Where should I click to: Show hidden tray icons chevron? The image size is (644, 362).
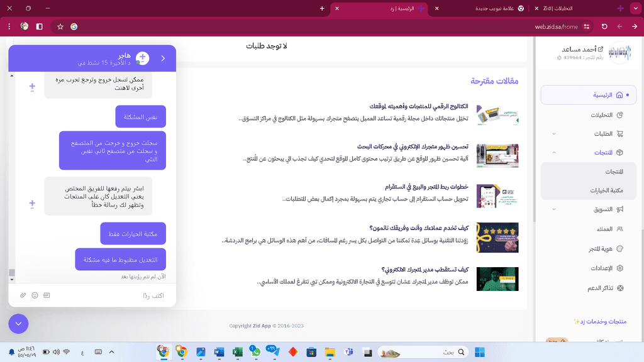point(112,352)
